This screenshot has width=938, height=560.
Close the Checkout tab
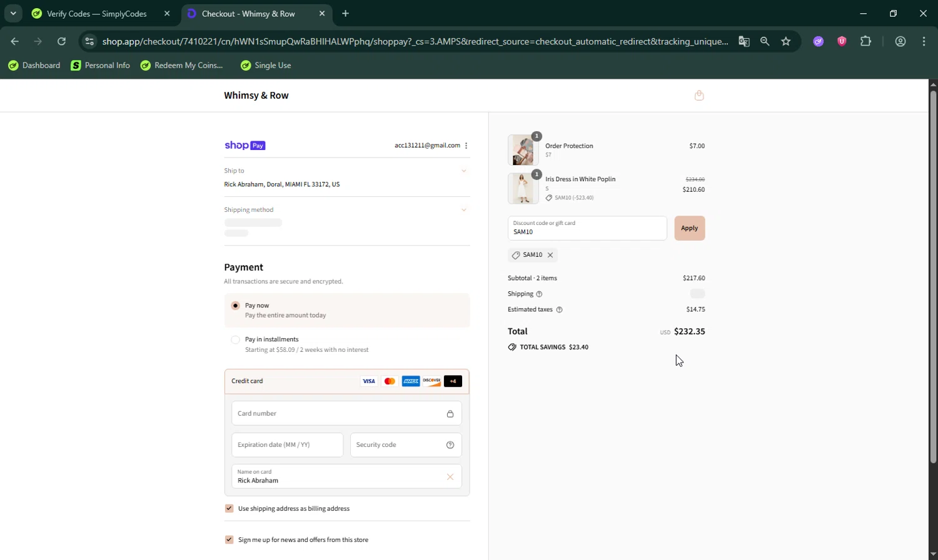(x=322, y=14)
